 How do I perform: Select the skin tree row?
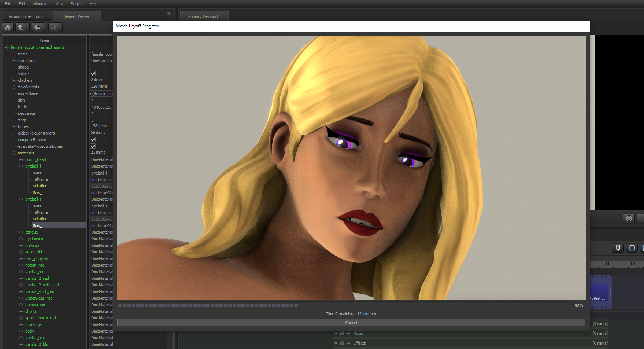click(22, 100)
